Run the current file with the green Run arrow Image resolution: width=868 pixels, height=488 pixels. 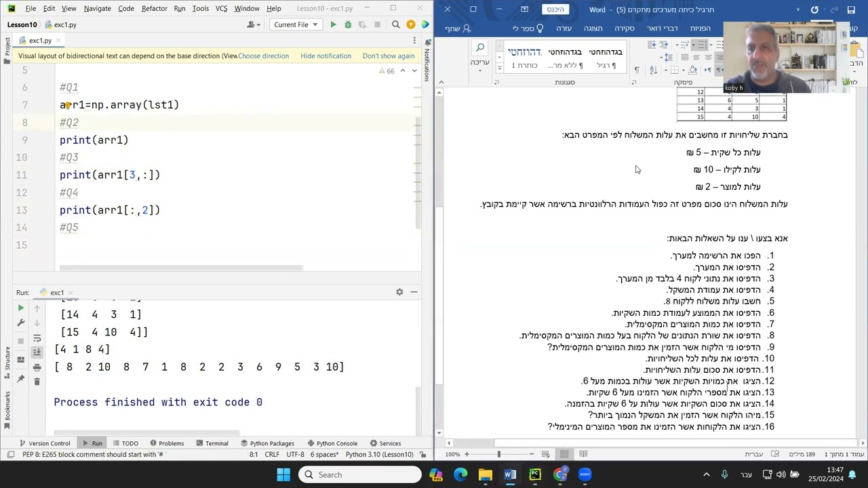coord(333,24)
